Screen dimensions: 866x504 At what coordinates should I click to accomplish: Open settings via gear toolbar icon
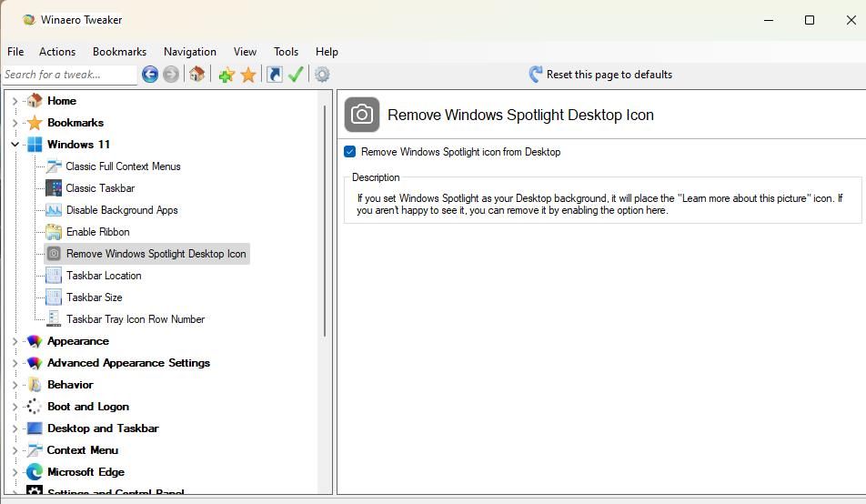click(323, 74)
